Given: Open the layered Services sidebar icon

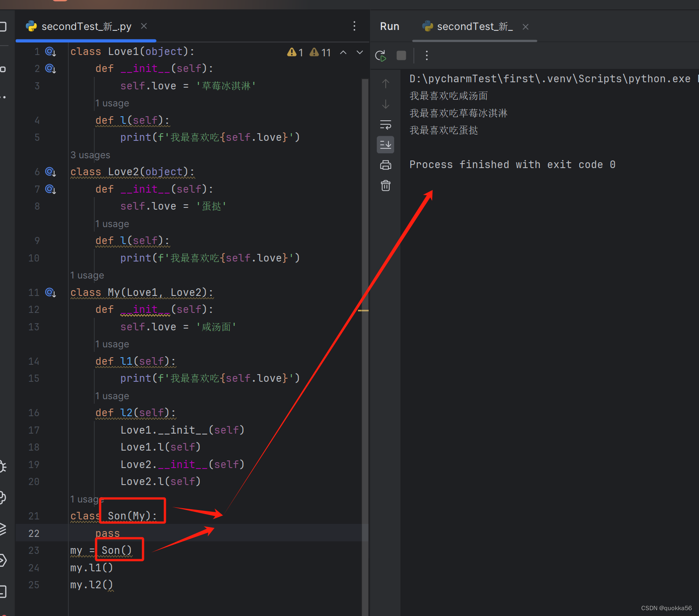Looking at the screenshot, I should (3, 529).
